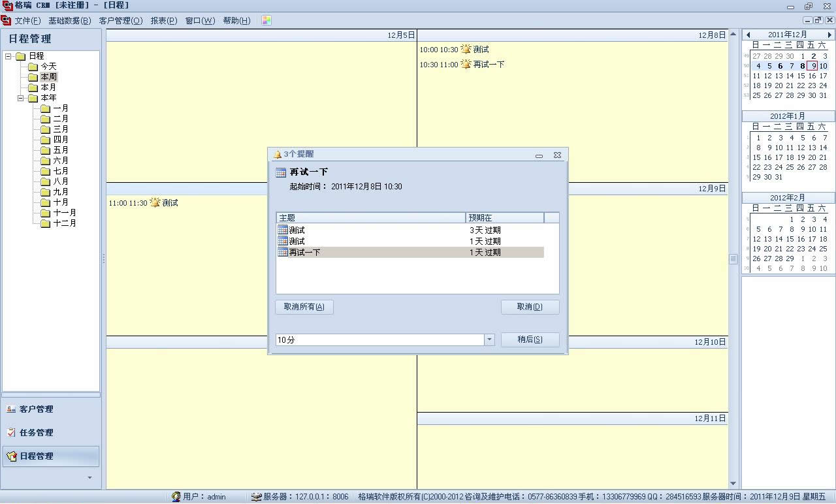
Task: Click the bell icon on the 10:00 测试 event
Action: coord(466,49)
